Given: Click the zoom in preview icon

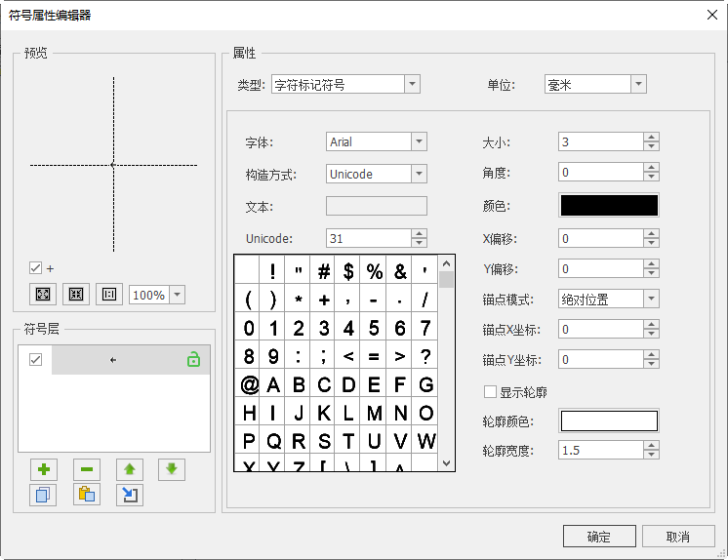Looking at the screenshot, I should pos(43,294).
